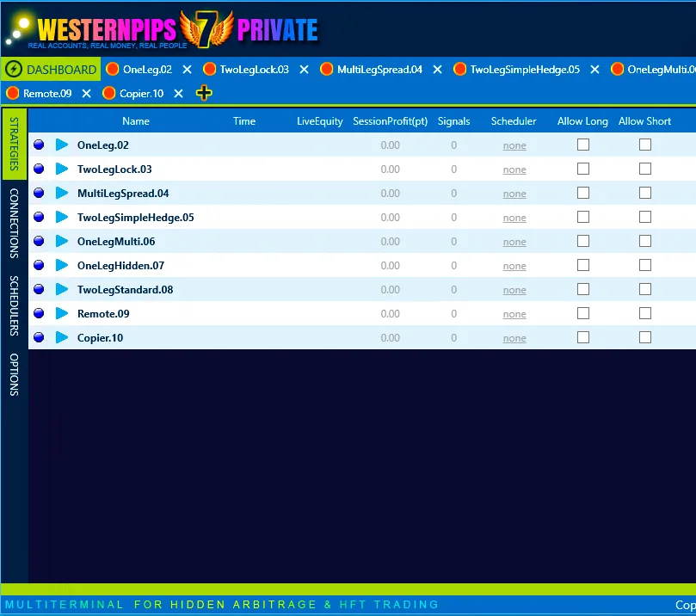This screenshot has width=696, height=616.
Task: Start the OneLeg.02 strategy play arrow
Action: point(62,145)
